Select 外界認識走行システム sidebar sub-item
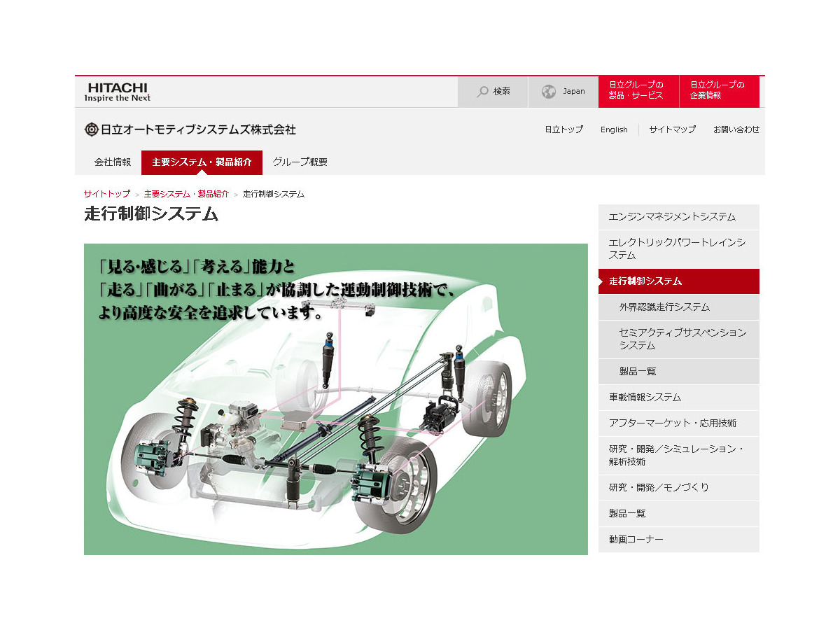 click(x=664, y=307)
